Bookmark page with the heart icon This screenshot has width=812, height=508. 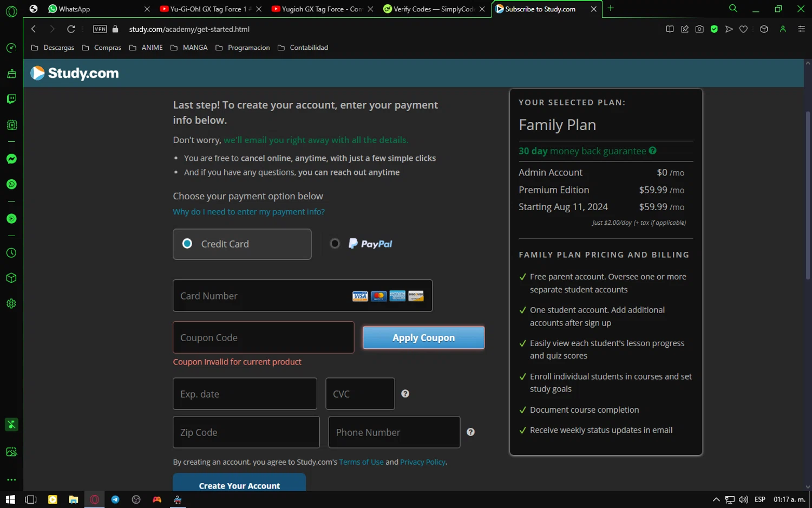tap(744, 29)
